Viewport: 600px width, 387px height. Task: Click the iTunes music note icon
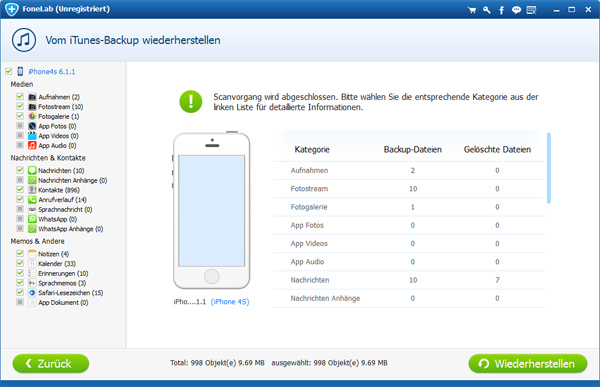click(x=24, y=40)
